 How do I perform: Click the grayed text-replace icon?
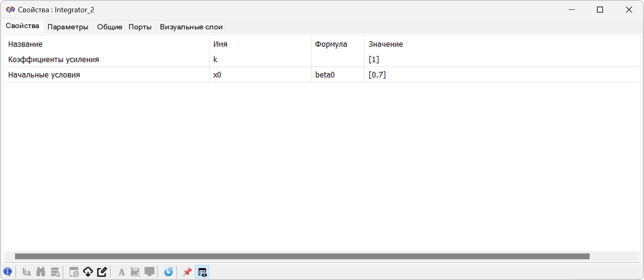[x=27, y=272]
